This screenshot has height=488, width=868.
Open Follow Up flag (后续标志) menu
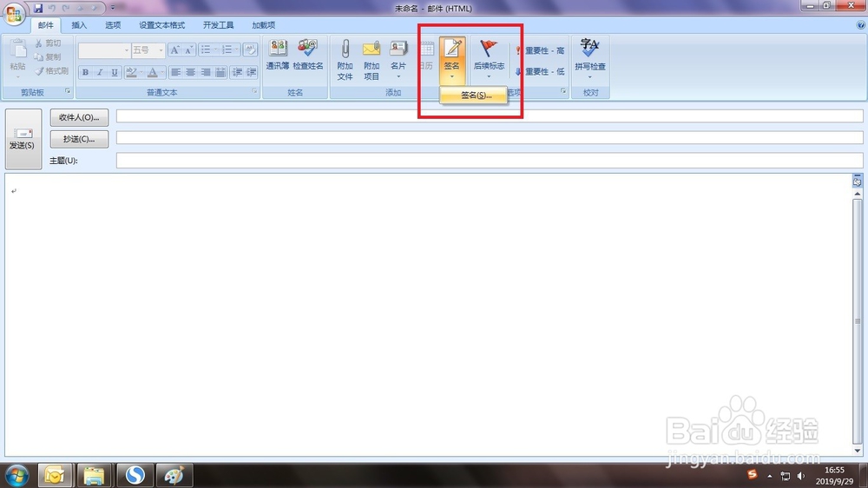489,60
